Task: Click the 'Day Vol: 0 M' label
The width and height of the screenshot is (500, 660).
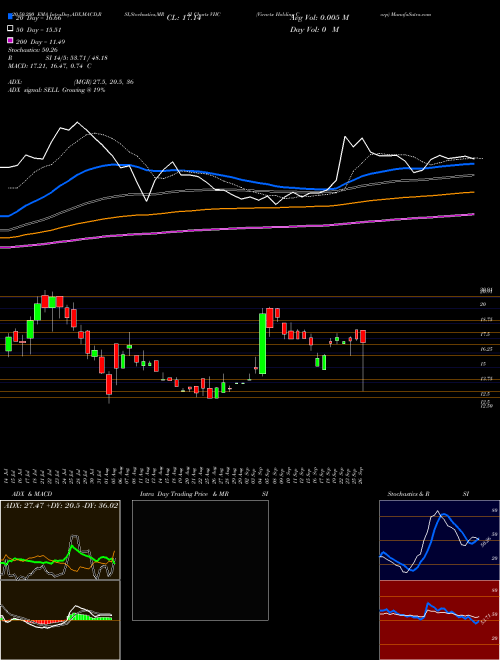Action: point(314,29)
